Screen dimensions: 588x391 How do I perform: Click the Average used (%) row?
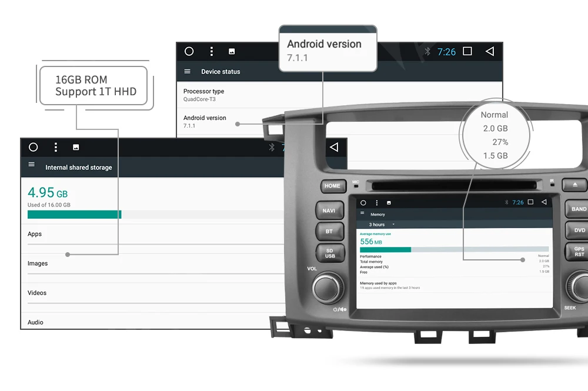coord(454,267)
